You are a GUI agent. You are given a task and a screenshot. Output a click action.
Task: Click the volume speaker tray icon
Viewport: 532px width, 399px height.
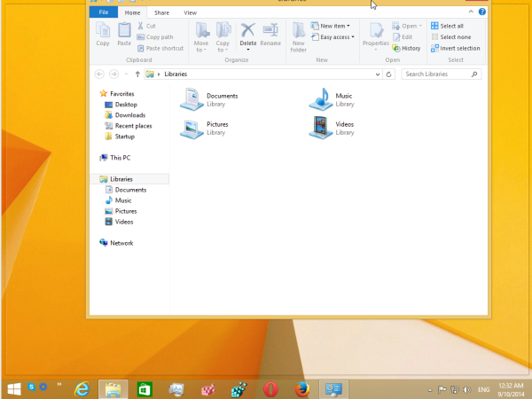click(467, 389)
